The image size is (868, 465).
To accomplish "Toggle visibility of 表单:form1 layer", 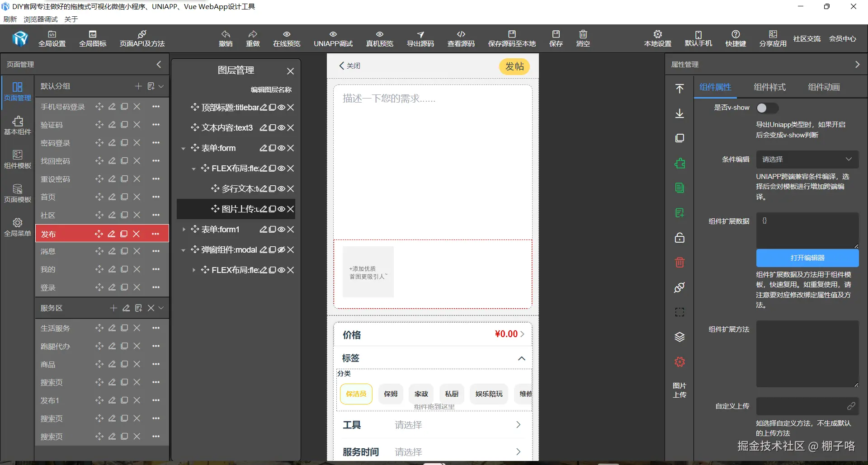I will [281, 230].
